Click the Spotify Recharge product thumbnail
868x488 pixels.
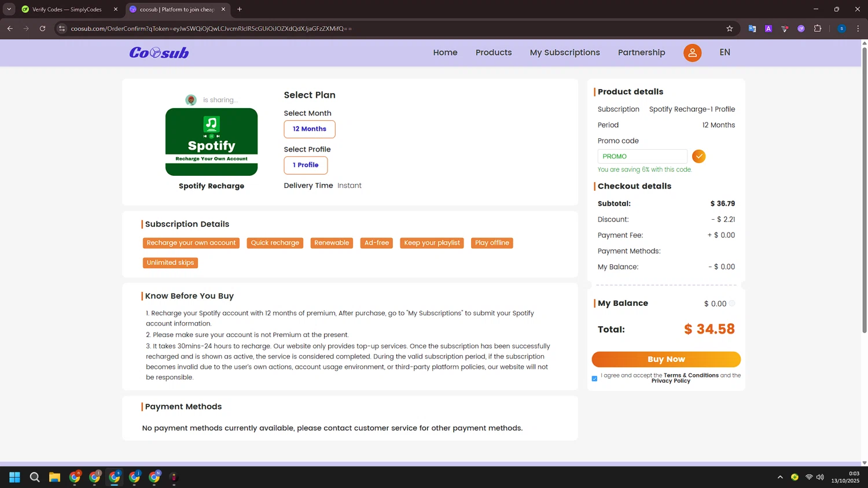pos(211,142)
